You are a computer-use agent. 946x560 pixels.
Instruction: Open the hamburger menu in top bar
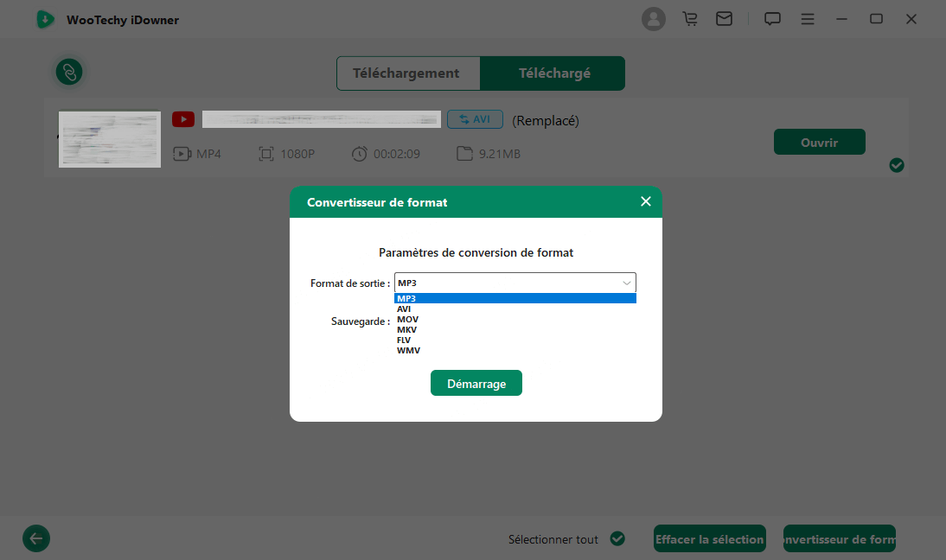point(807,18)
